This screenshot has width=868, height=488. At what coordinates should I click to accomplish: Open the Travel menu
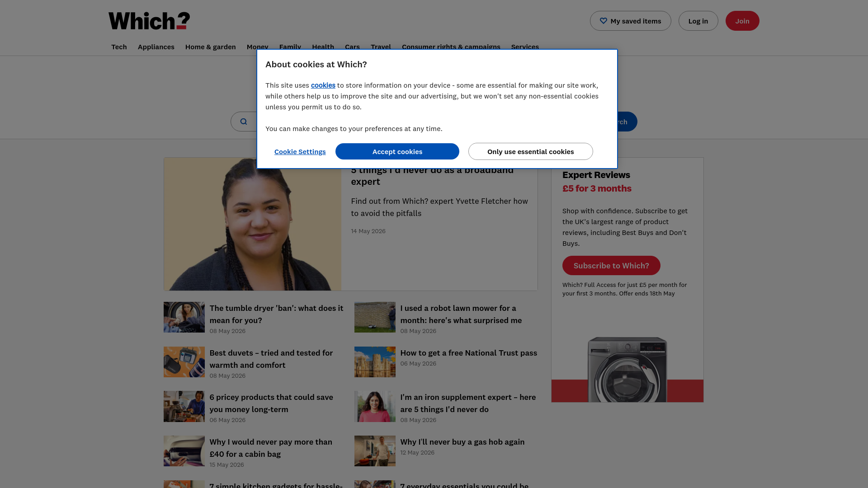point(381,46)
